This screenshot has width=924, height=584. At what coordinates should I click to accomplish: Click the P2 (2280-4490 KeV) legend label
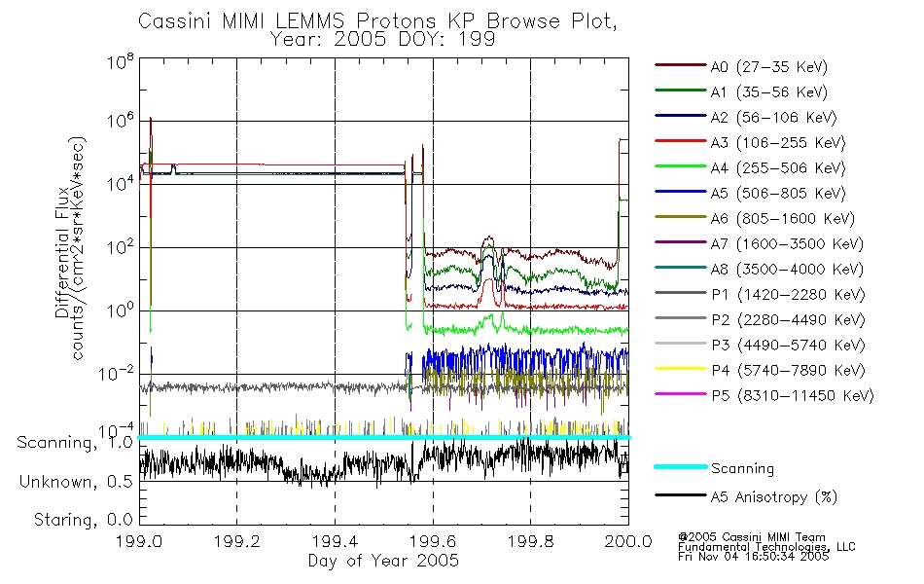point(788,319)
